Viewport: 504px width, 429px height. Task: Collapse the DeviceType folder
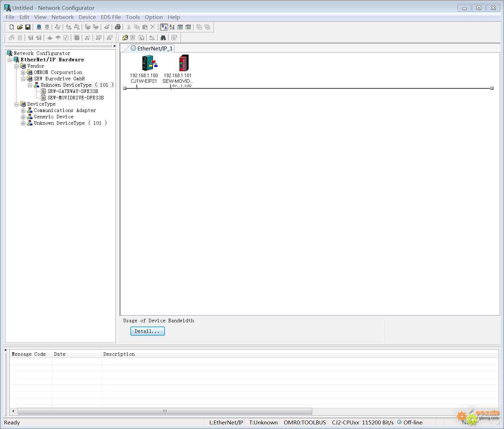point(17,104)
